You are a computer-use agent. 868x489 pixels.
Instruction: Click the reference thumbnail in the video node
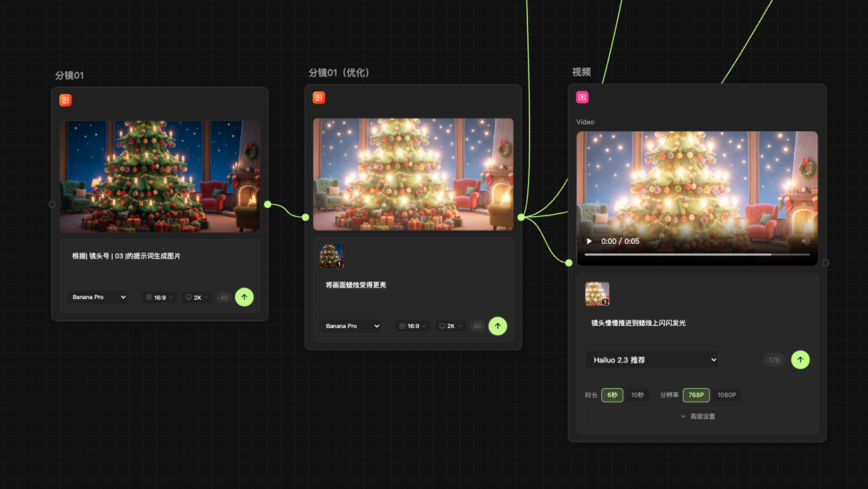click(x=597, y=294)
